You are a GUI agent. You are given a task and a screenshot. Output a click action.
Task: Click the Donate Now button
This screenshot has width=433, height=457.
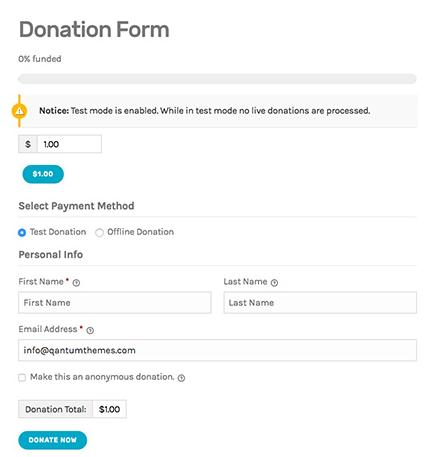pyautogui.click(x=53, y=440)
